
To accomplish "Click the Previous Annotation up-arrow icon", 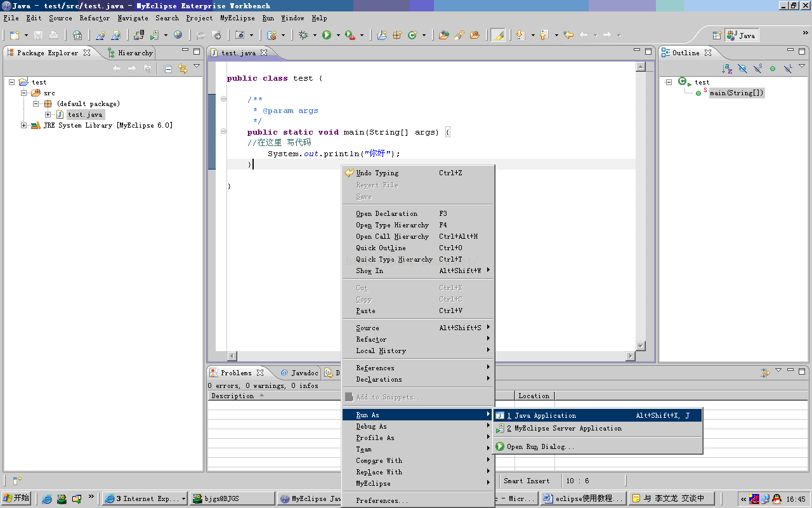I will tap(543, 35).
